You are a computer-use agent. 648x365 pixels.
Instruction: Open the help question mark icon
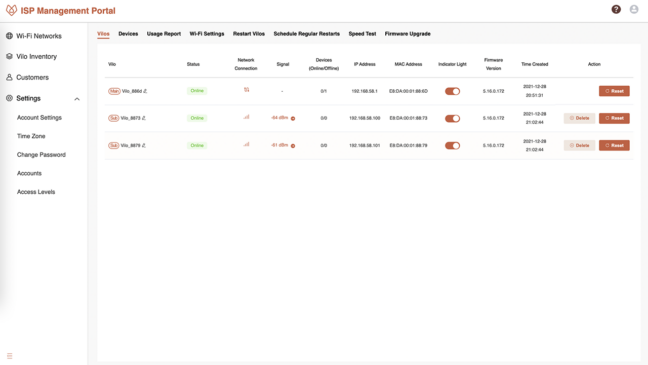[616, 9]
